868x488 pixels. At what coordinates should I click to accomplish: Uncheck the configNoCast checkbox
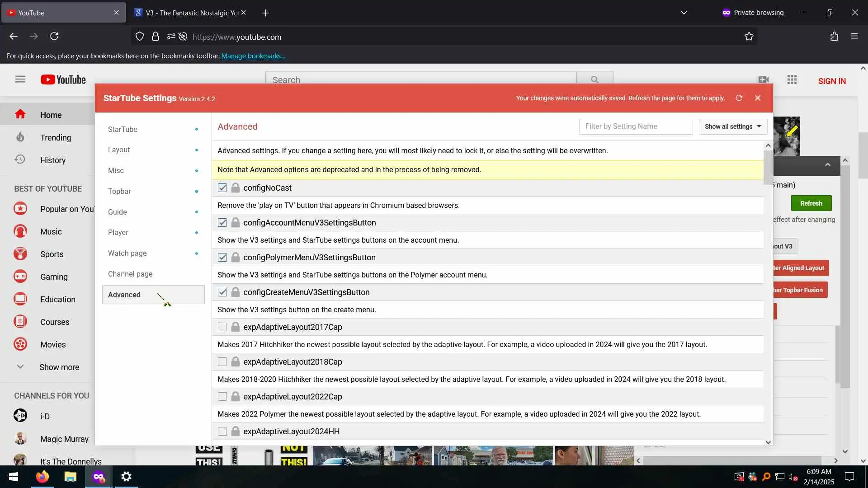coord(222,188)
